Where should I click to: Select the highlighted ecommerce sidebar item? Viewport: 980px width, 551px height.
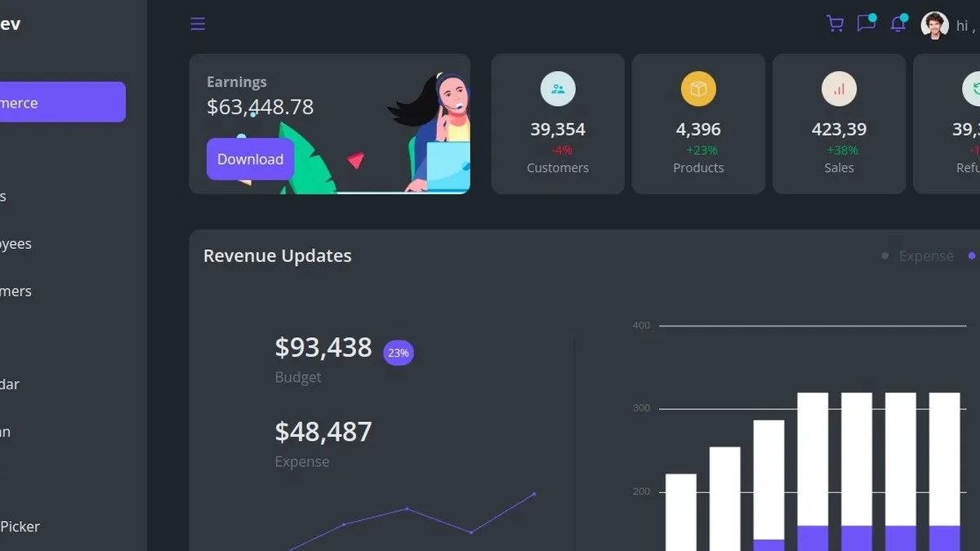[x=63, y=102]
